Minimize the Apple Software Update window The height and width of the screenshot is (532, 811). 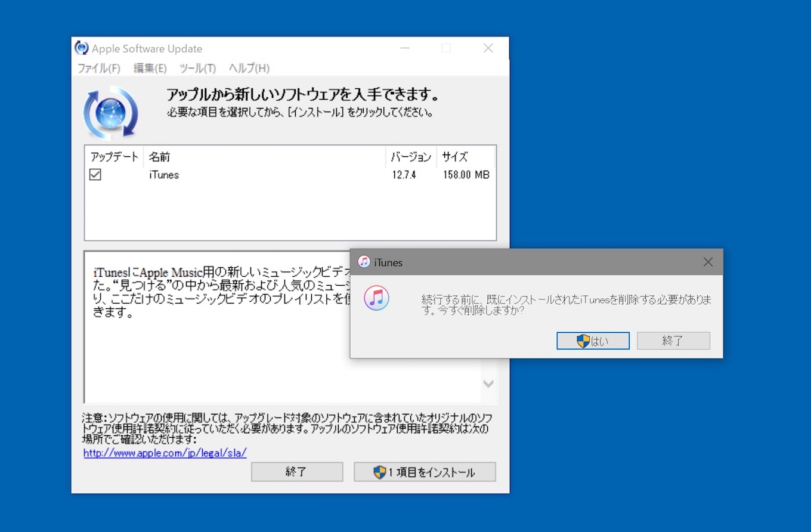click(405, 48)
